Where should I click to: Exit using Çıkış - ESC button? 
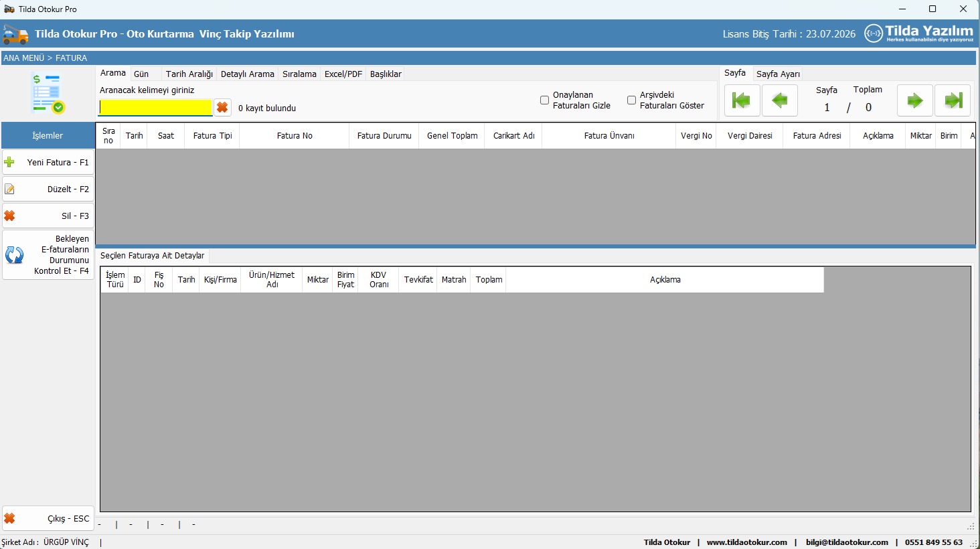48,519
